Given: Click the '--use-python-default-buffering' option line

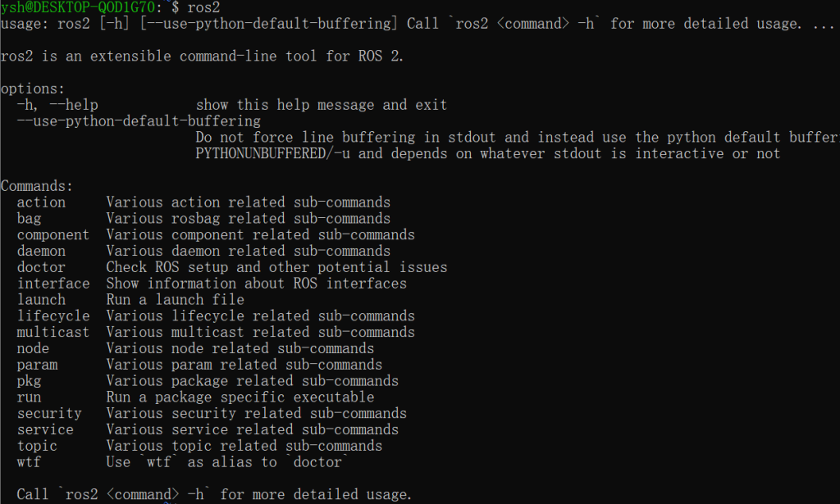Looking at the screenshot, I should tap(139, 121).
